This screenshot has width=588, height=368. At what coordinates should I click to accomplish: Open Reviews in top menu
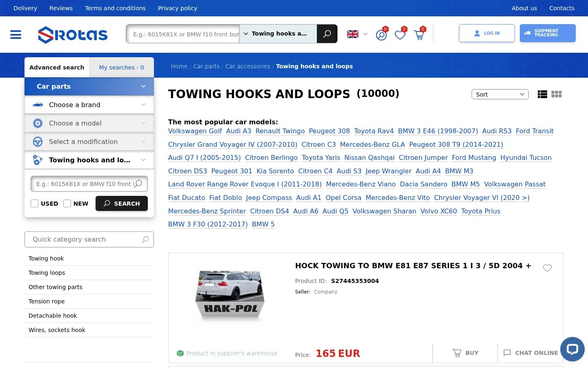pyautogui.click(x=61, y=8)
